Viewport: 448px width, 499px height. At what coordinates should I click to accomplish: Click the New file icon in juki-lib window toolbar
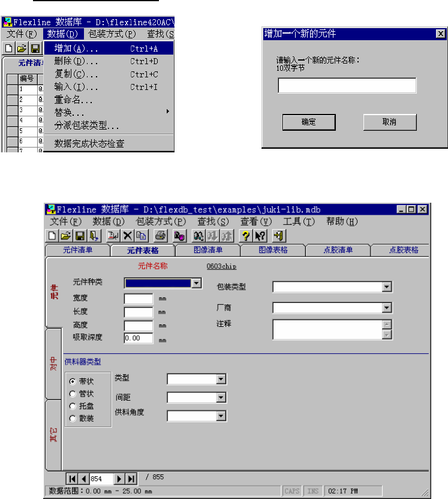(x=52, y=236)
